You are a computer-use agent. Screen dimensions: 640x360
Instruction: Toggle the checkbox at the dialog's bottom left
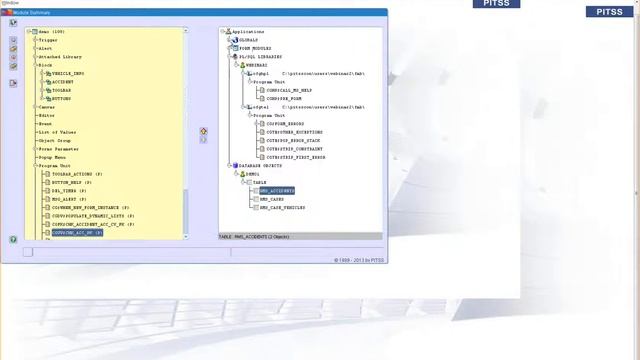(28, 252)
